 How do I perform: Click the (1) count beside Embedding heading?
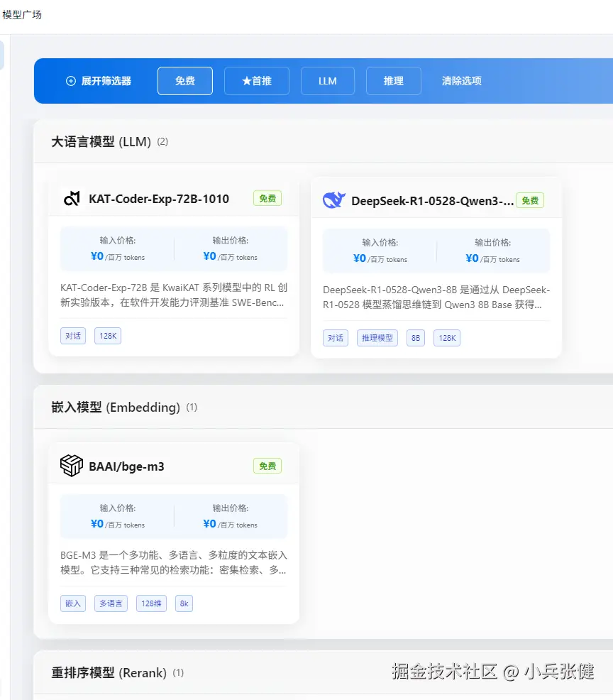point(192,407)
